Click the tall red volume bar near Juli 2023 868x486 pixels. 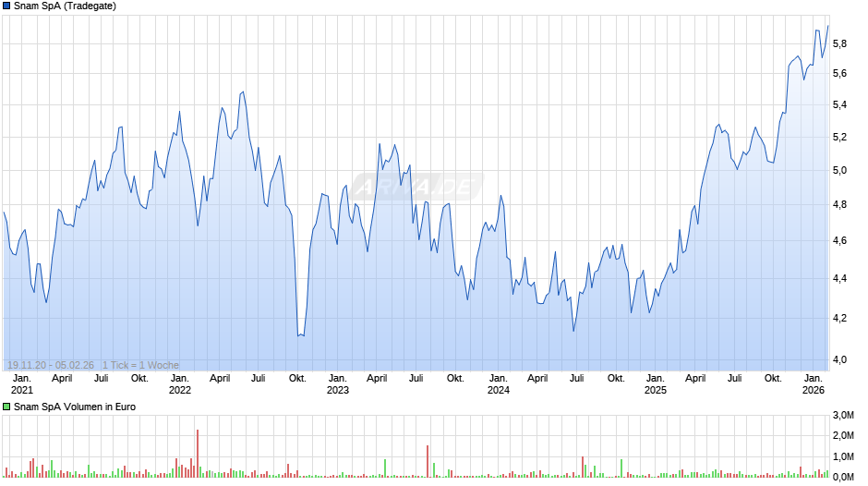428,461
